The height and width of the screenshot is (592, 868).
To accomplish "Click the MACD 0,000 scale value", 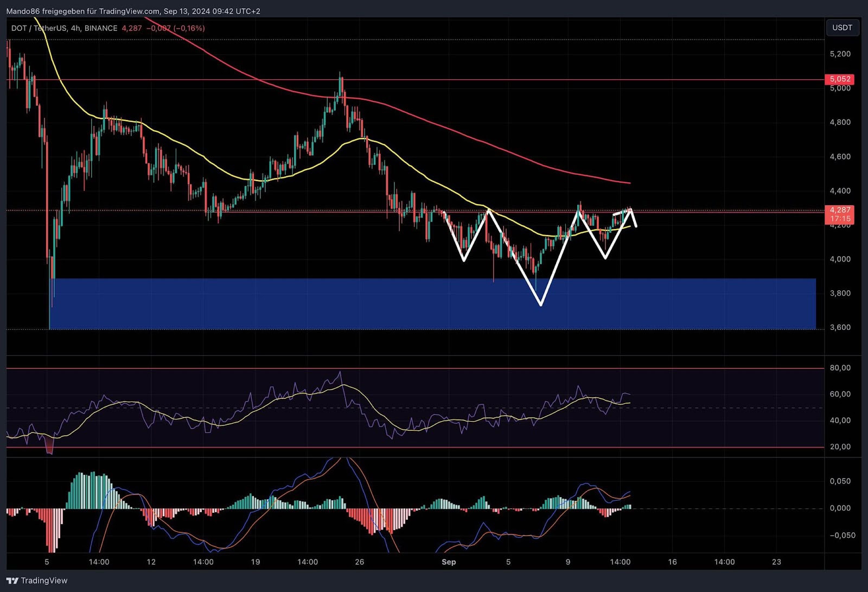I will 840,508.
